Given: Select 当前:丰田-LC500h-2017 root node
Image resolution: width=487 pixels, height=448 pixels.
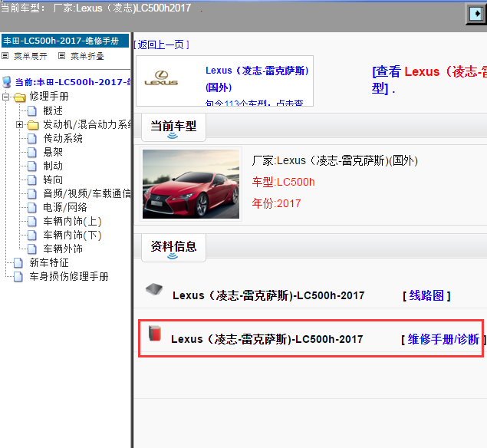Looking at the screenshot, I should coord(73,82).
